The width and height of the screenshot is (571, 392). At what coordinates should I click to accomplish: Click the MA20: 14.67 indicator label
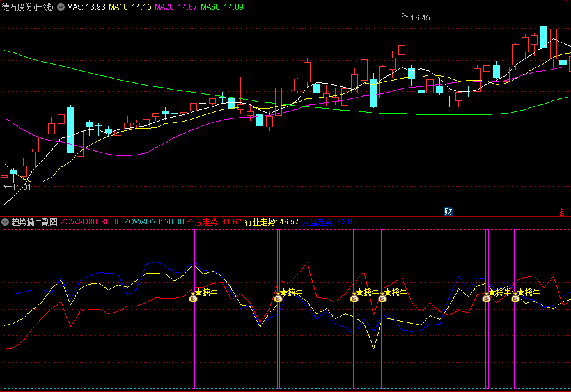point(176,7)
